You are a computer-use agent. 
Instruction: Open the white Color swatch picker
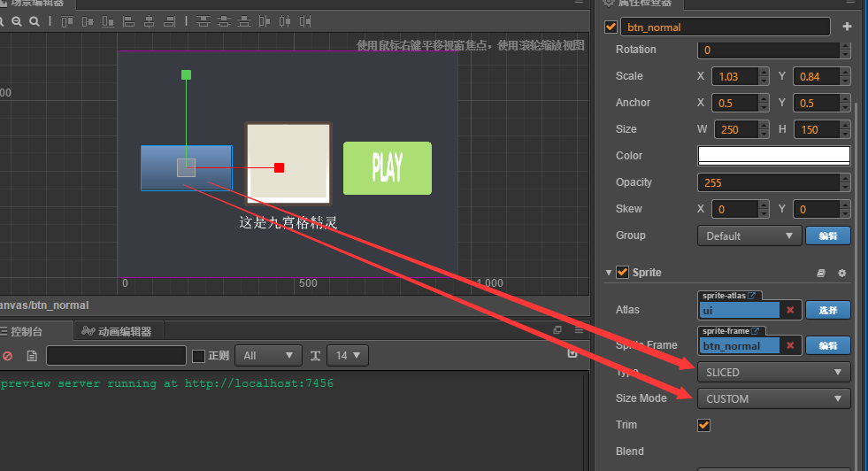pos(774,156)
